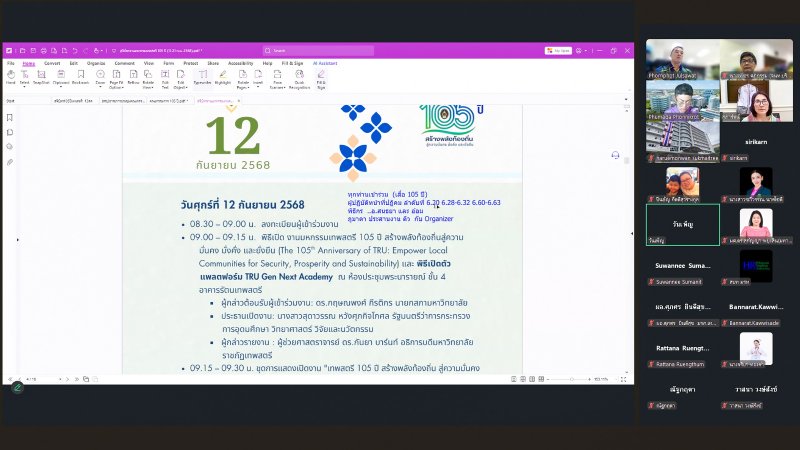Screen dimensions: 800x450
Task: Select the Phumada participant video thumbnail
Action: [683, 101]
